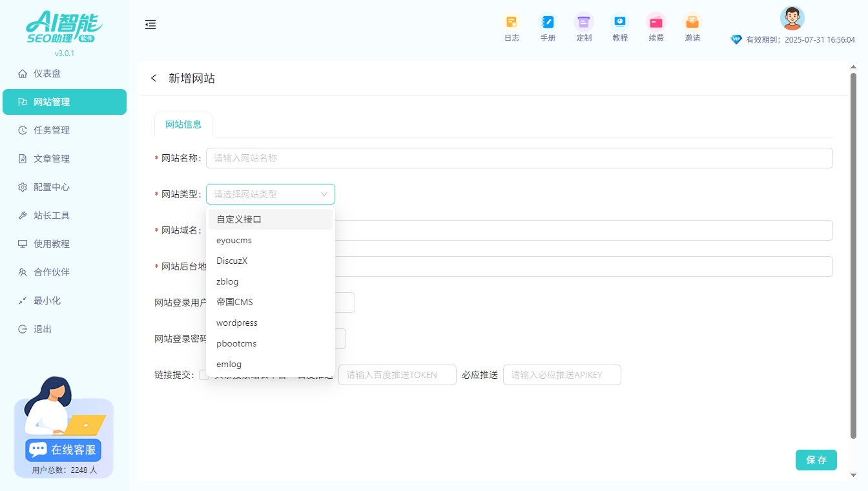
Task: Select wordpress from the website type dropdown
Action: [x=236, y=323]
